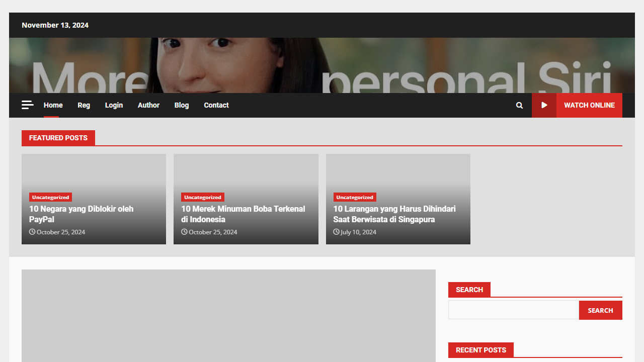Click the clock icon on the Singapura post
644x362 pixels.
pyautogui.click(x=336, y=232)
